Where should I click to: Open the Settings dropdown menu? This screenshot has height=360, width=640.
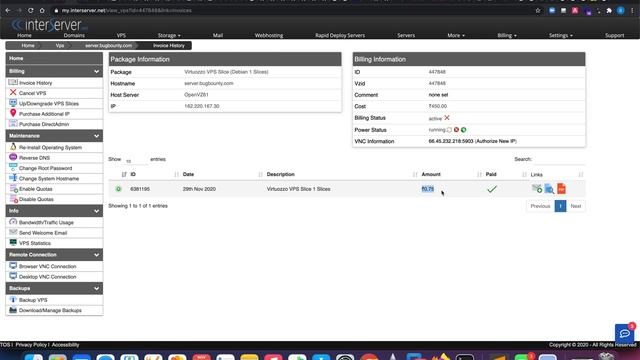coord(560,36)
